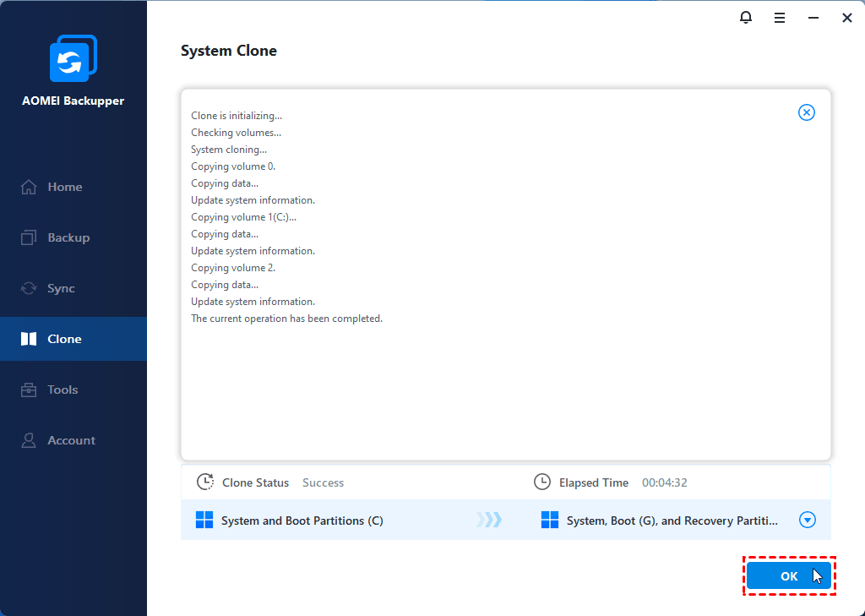Click 'The current operation has been completed.' line

[287, 319]
